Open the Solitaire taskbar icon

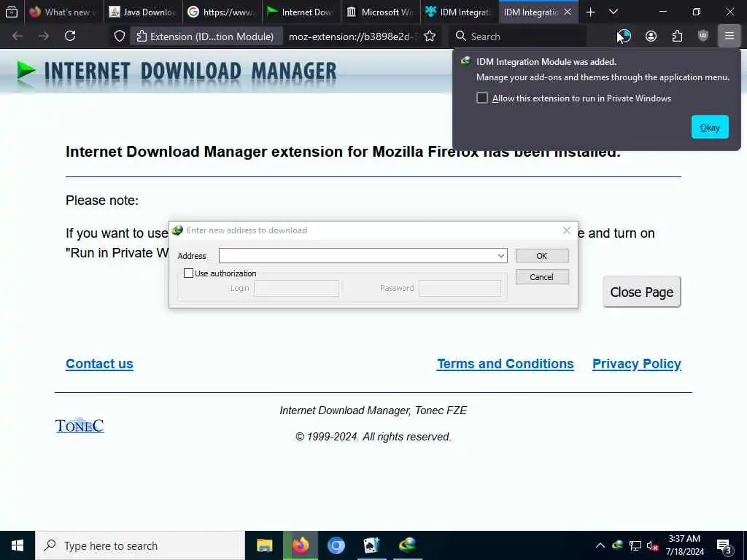coord(371,545)
